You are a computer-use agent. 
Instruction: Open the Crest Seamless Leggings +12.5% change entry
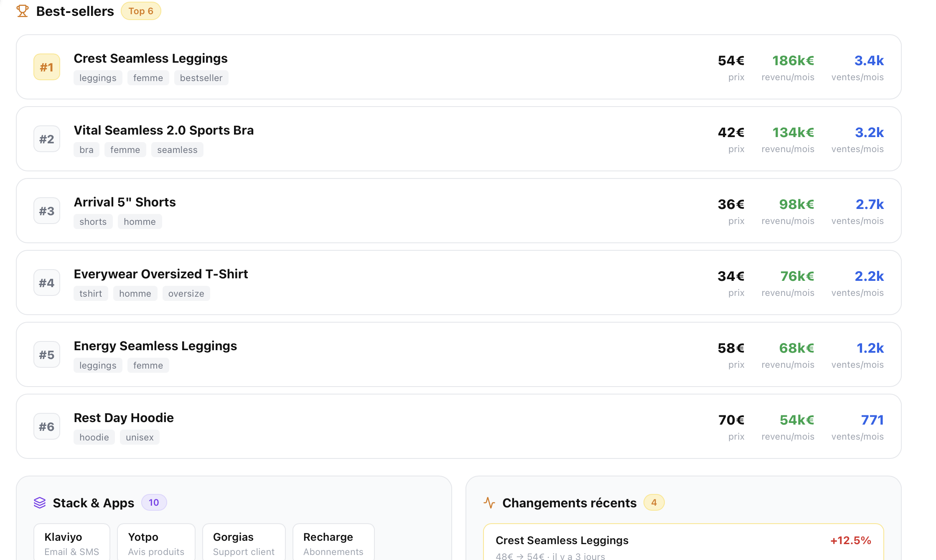tap(683, 545)
